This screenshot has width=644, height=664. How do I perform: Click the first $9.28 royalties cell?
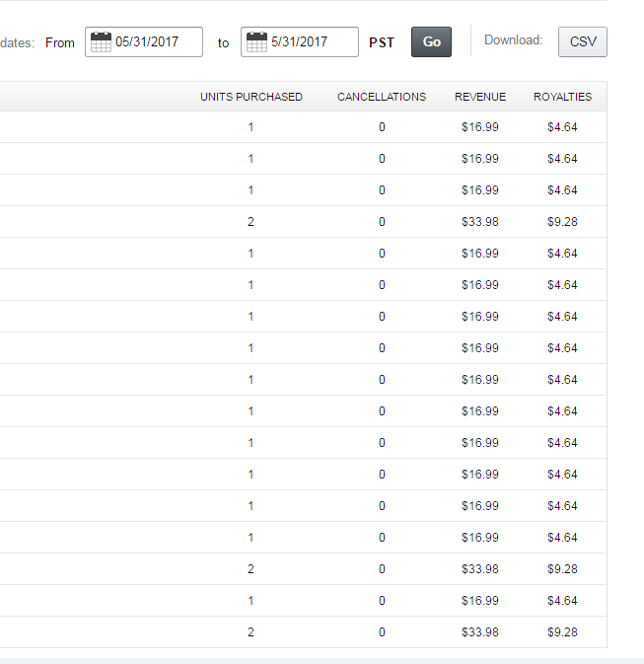click(562, 222)
